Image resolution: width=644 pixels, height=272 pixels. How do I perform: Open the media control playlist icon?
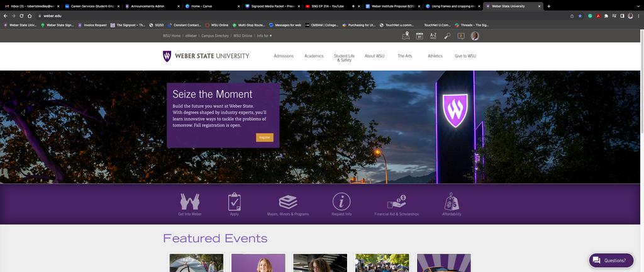[614, 16]
